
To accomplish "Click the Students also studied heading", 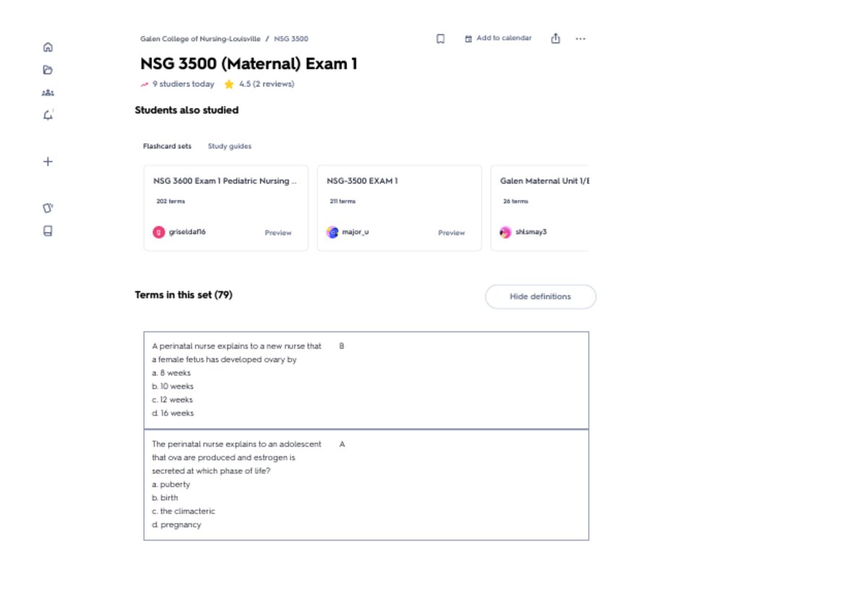I will click(x=187, y=111).
